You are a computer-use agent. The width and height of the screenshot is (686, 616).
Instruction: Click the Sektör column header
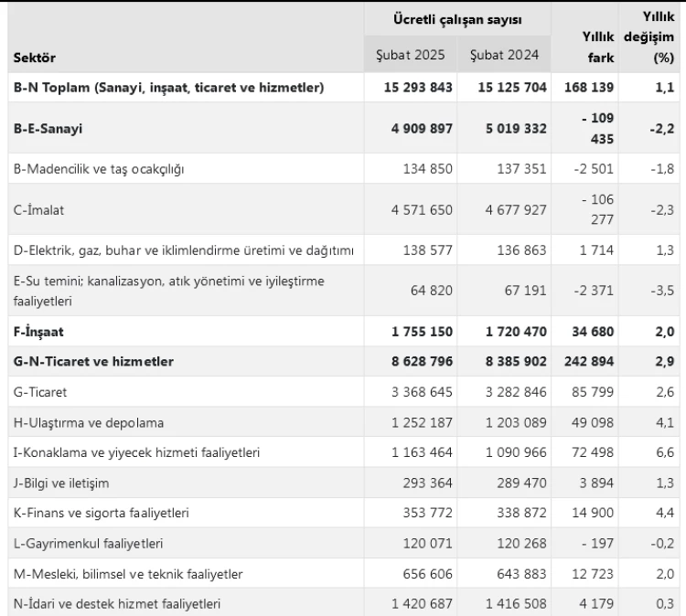(35, 58)
